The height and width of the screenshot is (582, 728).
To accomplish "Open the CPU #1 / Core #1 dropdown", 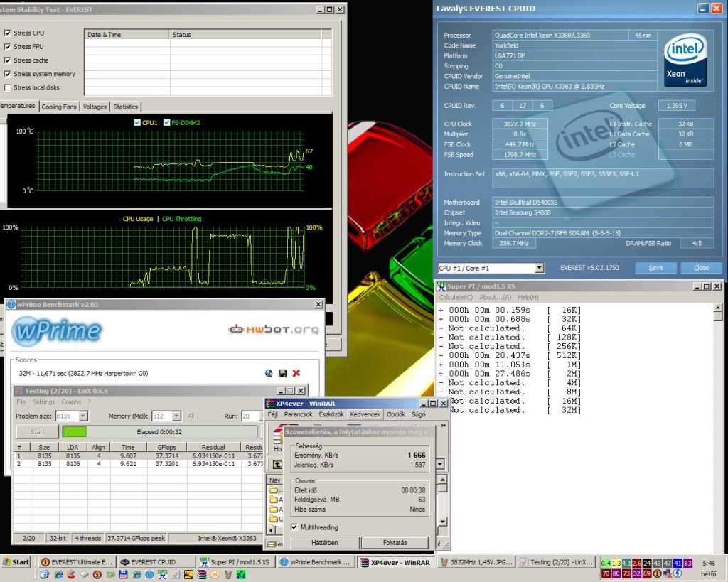I will click(539, 268).
